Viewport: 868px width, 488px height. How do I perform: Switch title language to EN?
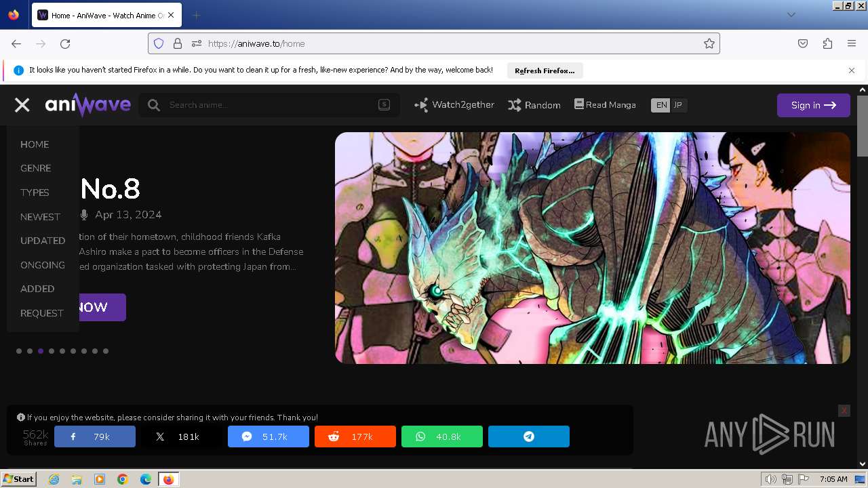click(660, 105)
